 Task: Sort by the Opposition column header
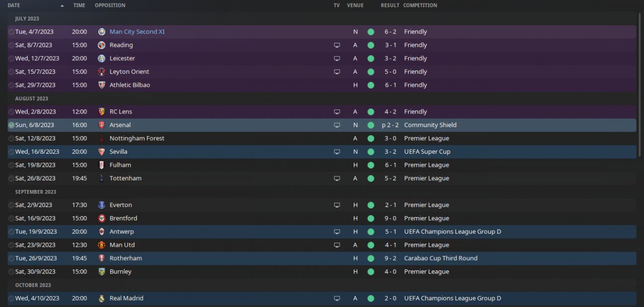110,6
